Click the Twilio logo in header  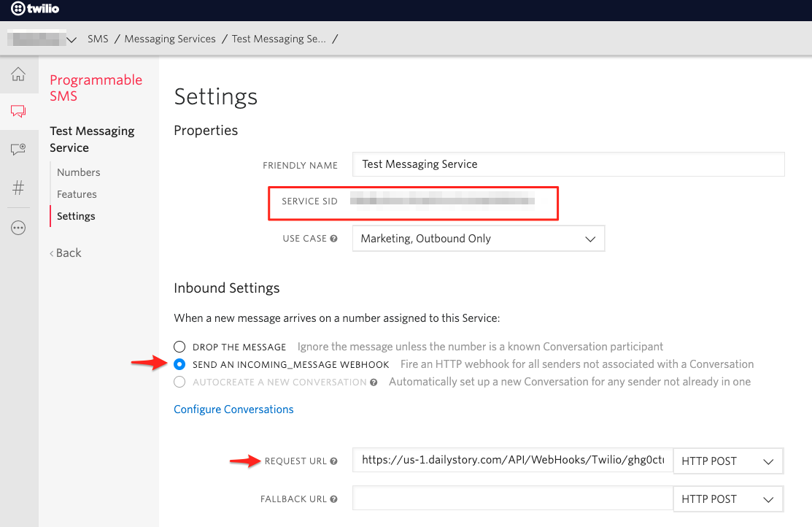click(x=35, y=8)
